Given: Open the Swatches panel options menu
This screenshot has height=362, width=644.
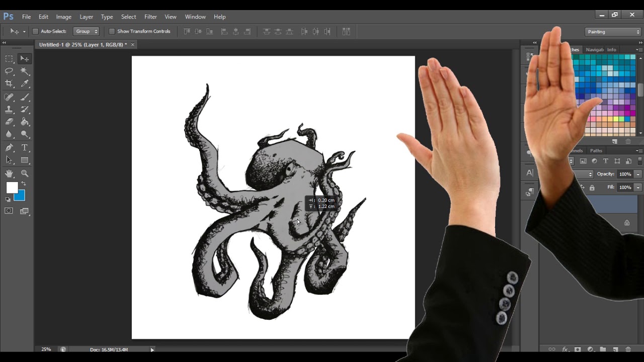Looking at the screenshot, I should tap(639, 50).
